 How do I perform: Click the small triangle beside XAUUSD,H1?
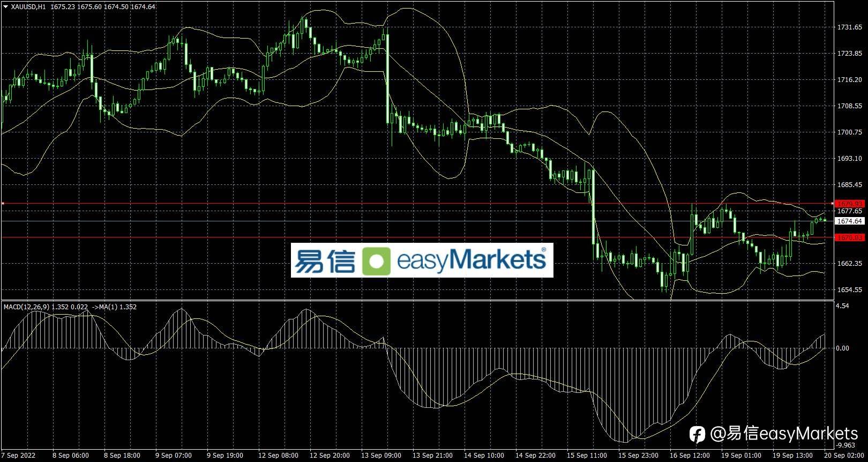pos(6,7)
